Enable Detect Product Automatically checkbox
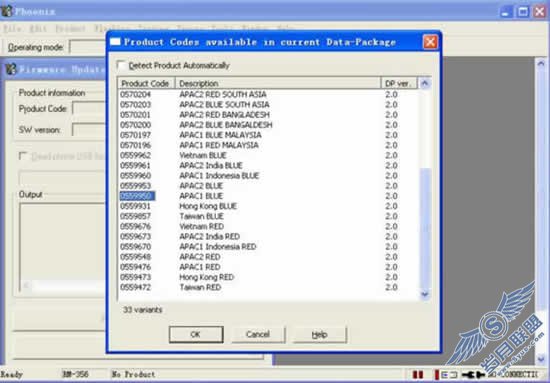This screenshot has height=383, width=550. tap(121, 66)
